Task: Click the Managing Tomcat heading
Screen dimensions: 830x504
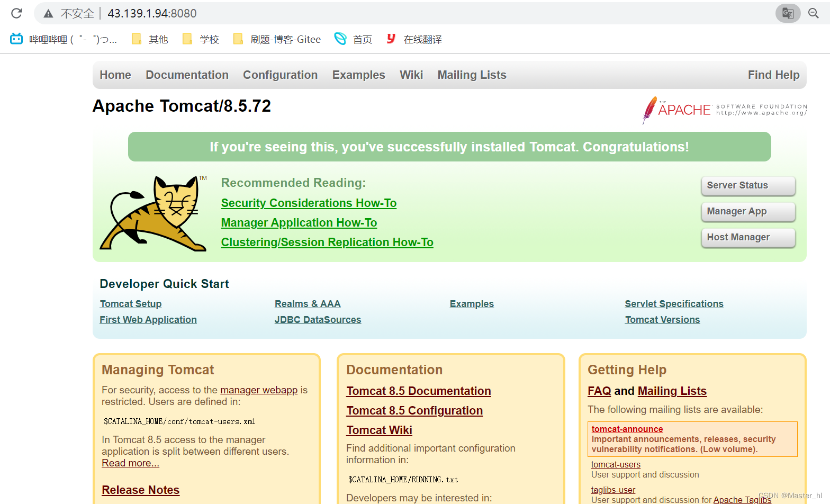Action: [x=158, y=370]
